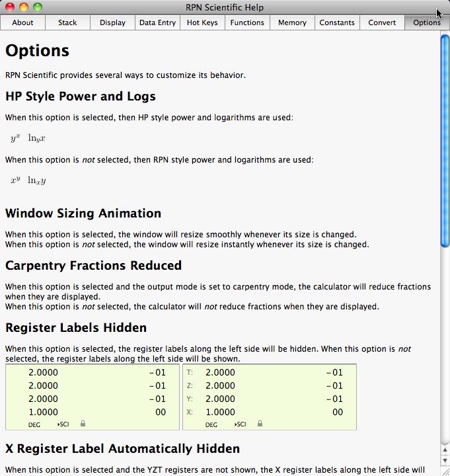Select the Convert tab
450x476 pixels.
382,22
